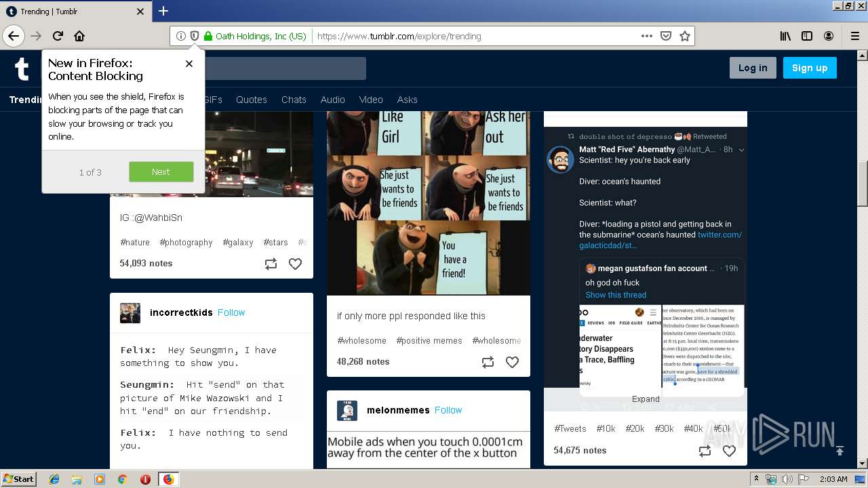Click Show this thread link
Viewport: 868px width, 488px height.
616,295
